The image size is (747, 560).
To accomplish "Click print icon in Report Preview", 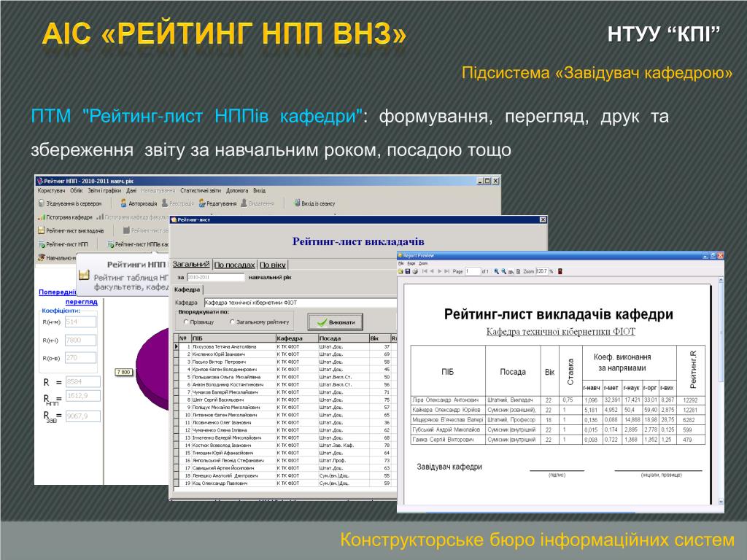I will point(415,271).
